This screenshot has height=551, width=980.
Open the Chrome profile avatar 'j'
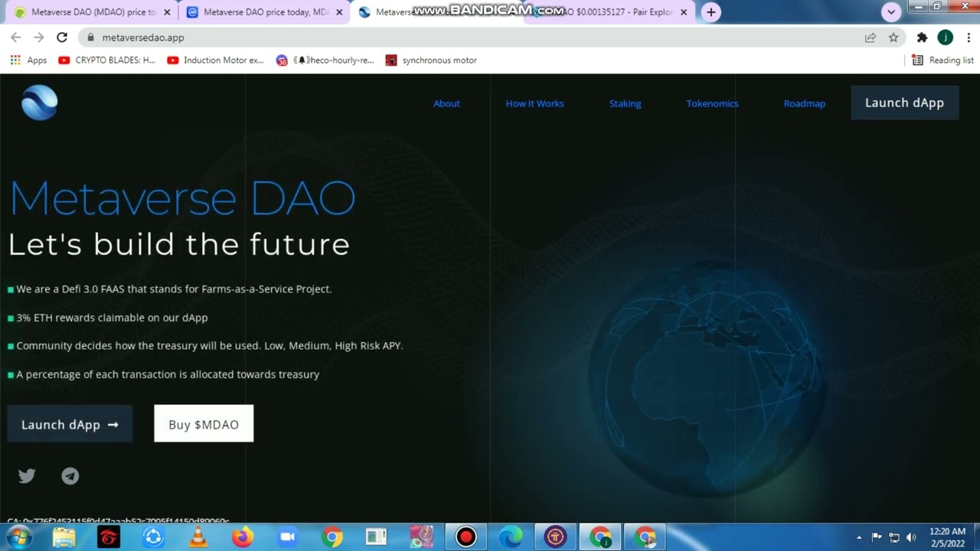coord(946,37)
